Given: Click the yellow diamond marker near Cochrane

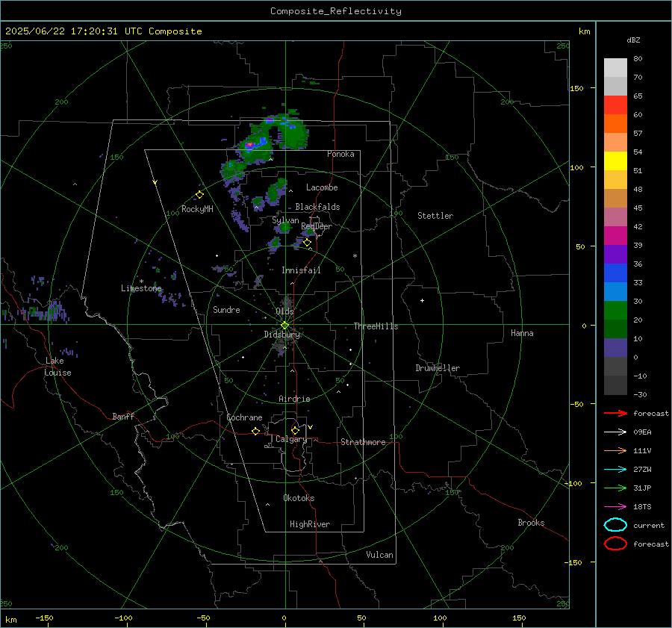Looking at the screenshot, I should (x=255, y=431).
